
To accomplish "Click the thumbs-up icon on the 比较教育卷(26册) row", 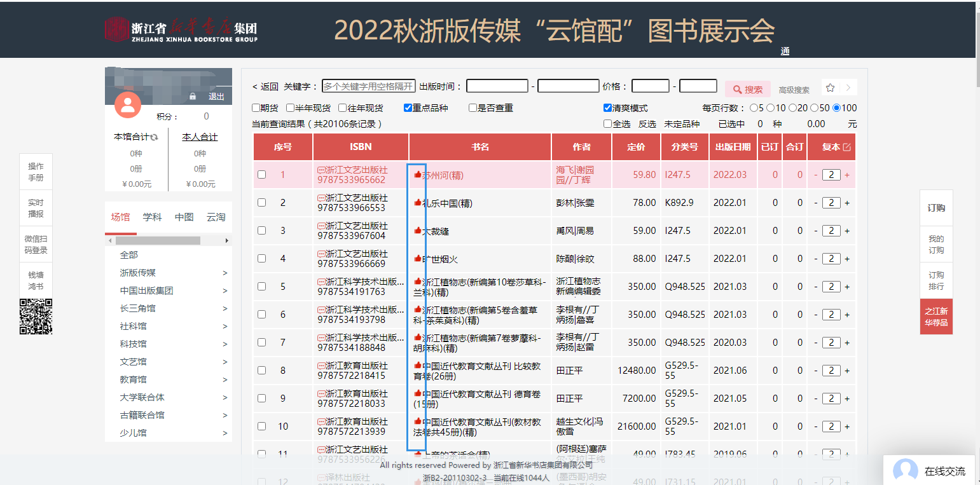I will (x=418, y=365).
